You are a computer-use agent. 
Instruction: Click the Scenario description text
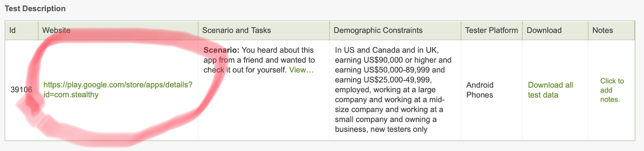(x=259, y=60)
